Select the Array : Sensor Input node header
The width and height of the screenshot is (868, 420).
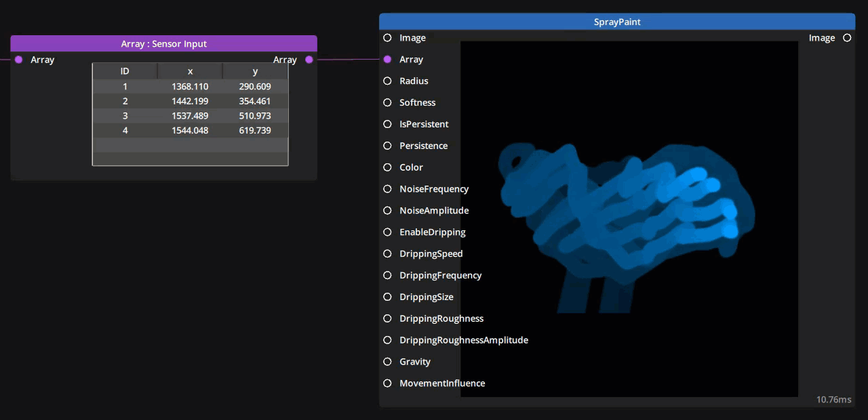click(163, 43)
